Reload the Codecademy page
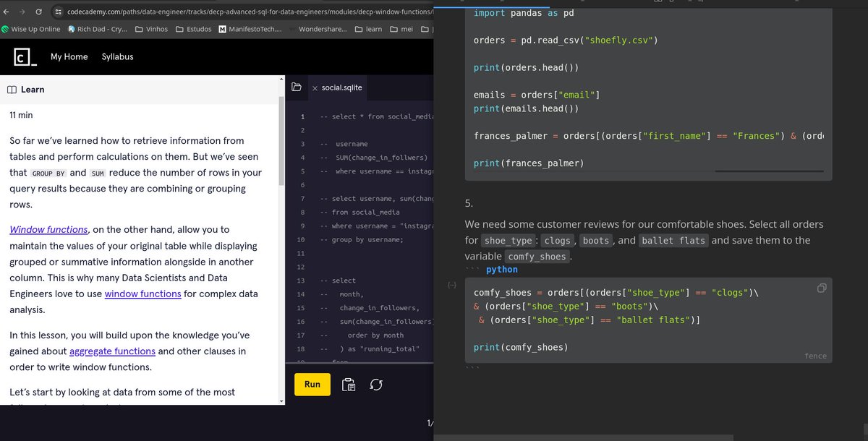 pos(38,12)
